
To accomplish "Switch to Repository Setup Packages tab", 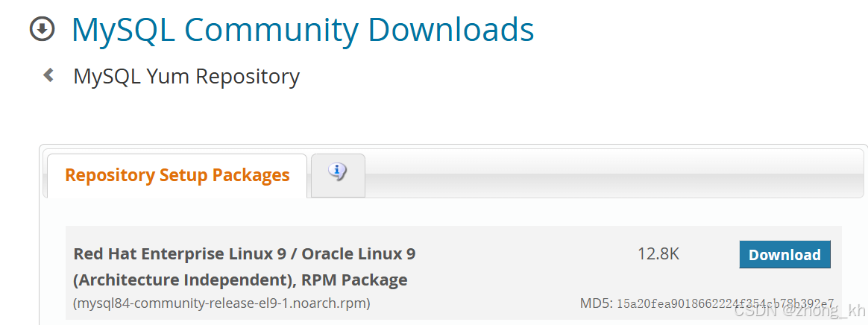I will tap(177, 175).
